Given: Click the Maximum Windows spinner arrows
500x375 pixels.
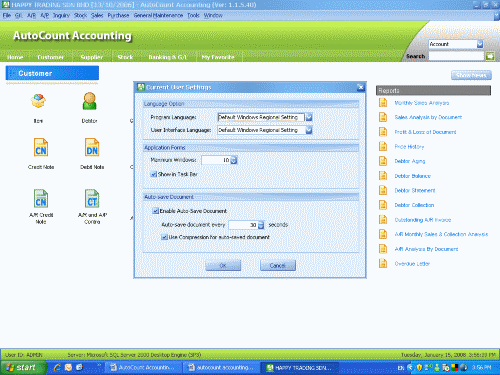Looking at the screenshot, I should tap(234, 160).
